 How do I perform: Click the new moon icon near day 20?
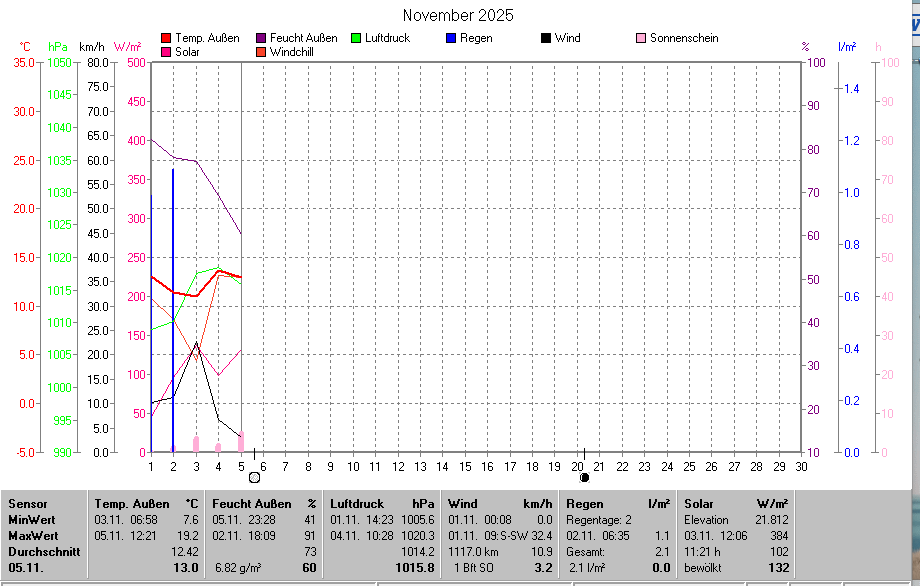point(584,477)
